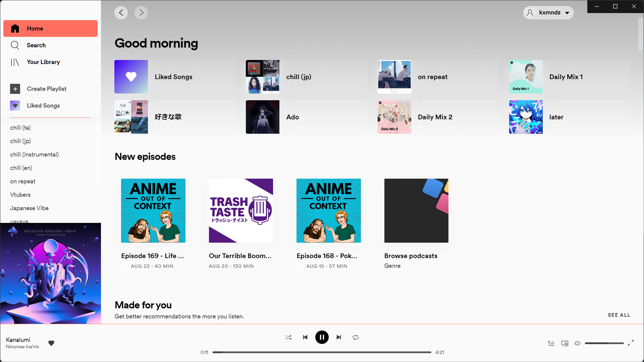Toggle shuffle playback
The image size is (644, 362).
tap(288, 337)
